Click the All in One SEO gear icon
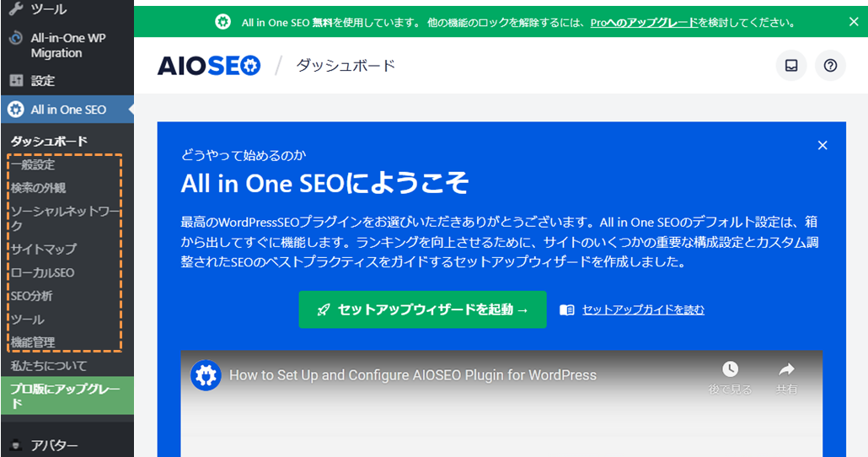Image resolution: width=868 pixels, height=457 pixels. [x=15, y=110]
